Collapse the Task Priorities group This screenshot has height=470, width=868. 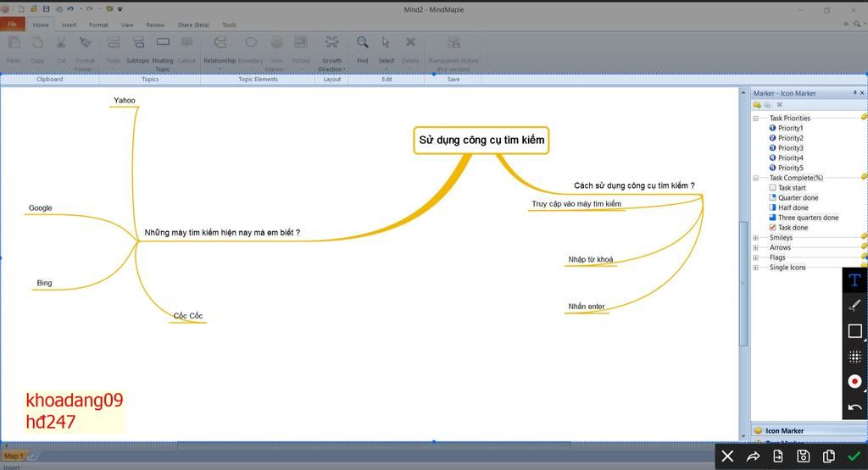755,119
